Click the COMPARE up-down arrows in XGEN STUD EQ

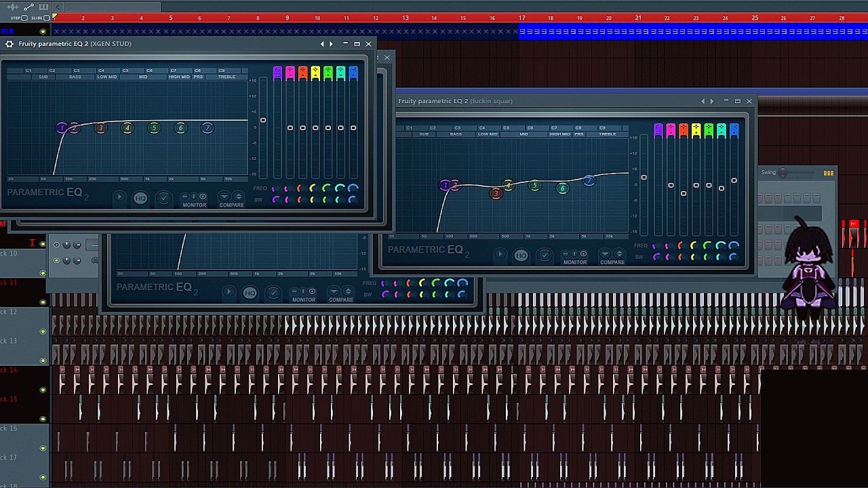pos(238,197)
